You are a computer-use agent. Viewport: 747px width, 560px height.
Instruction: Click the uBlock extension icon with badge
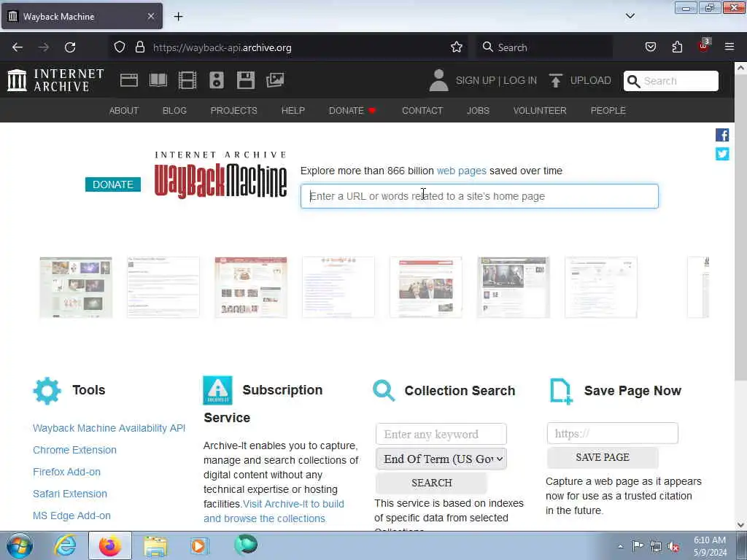[x=704, y=46]
